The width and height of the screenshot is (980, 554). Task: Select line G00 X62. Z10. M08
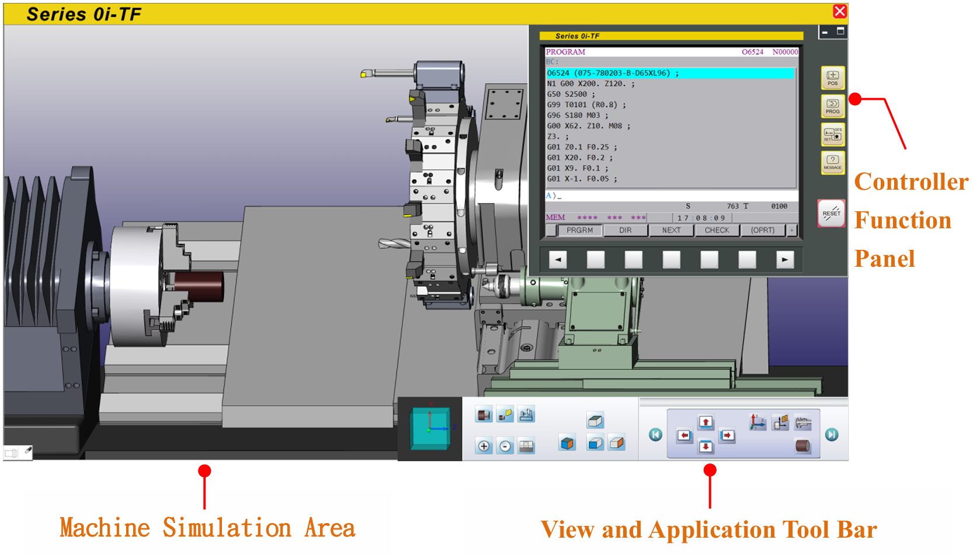point(588,126)
